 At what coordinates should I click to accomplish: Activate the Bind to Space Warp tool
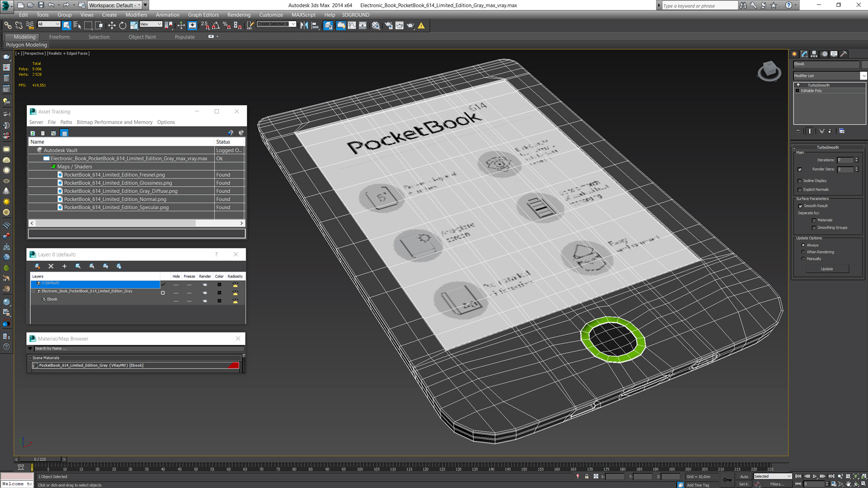pos(30,25)
